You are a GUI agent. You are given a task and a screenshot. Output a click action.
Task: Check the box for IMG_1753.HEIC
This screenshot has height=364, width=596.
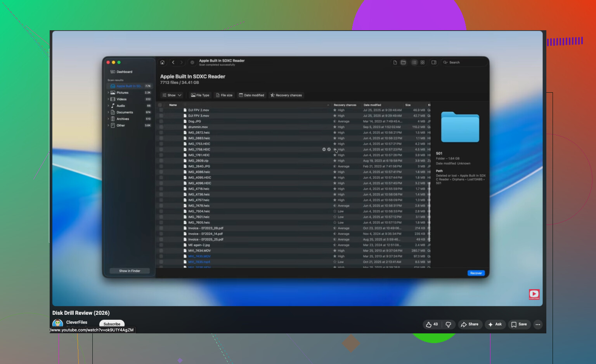pyautogui.click(x=161, y=144)
